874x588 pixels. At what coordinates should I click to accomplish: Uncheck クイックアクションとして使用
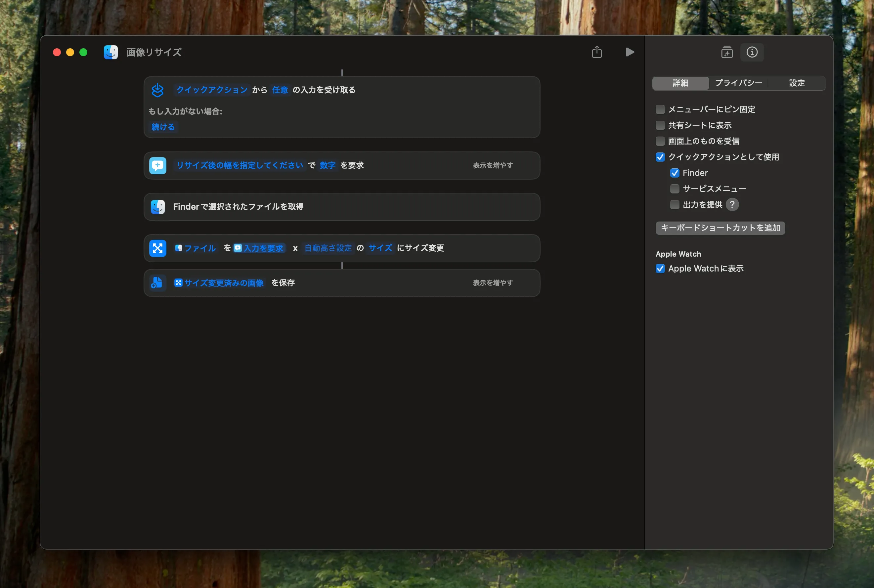pos(660,157)
